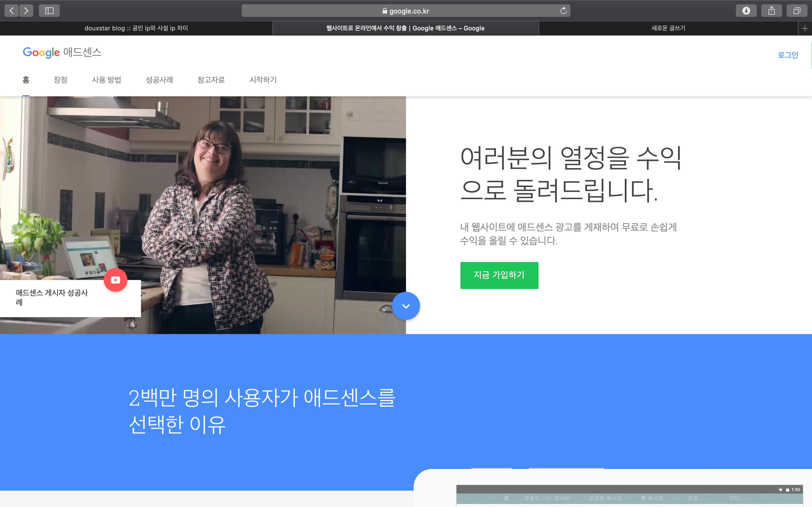The height and width of the screenshot is (507, 812).
Task: Click the blue scroll-down chevron circle
Action: point(406,306)
